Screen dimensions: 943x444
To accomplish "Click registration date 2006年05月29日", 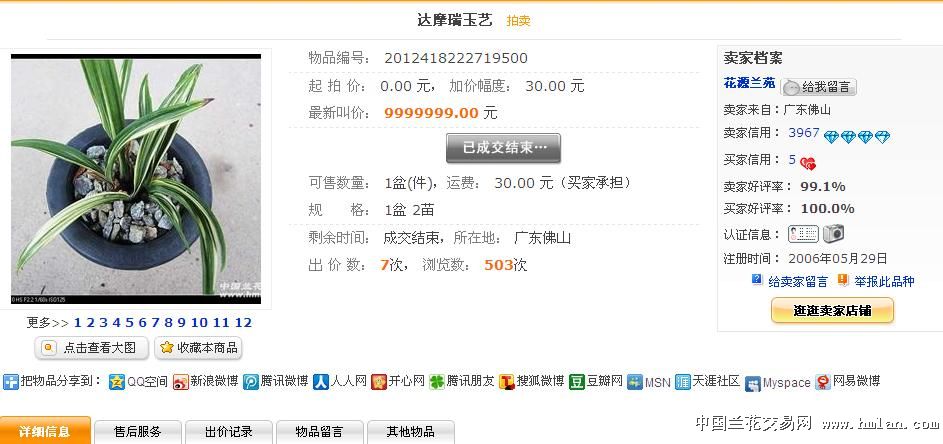I will 838,259.
